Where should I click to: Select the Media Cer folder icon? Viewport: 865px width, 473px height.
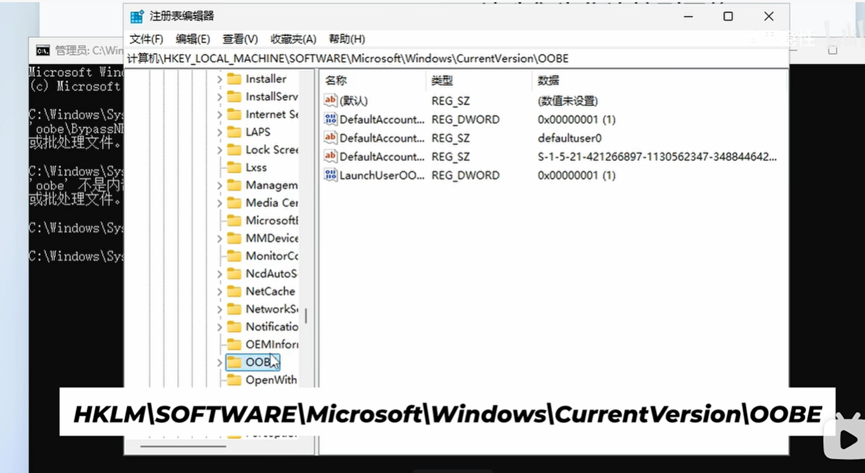[234, 203]
